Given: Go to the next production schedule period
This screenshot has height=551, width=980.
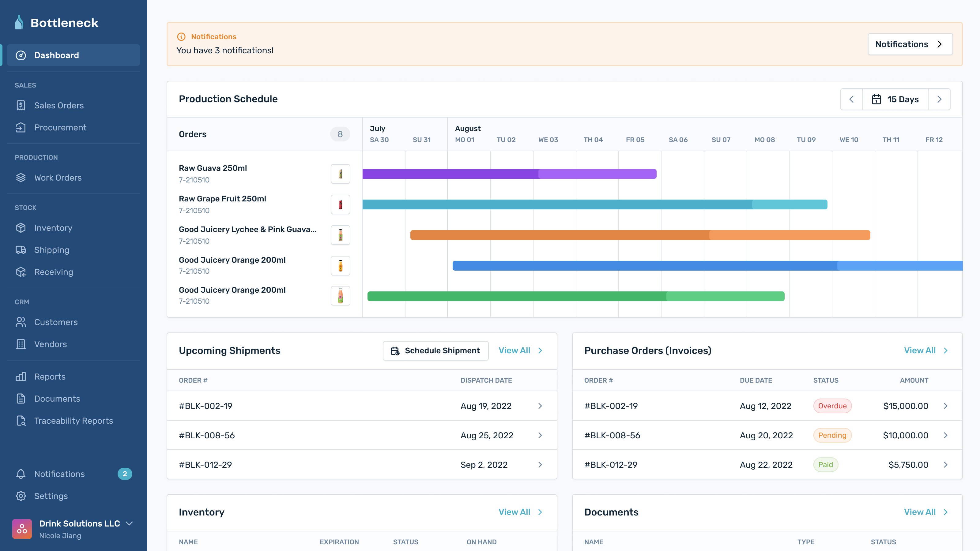Looking at the screenshot, I should click(x=939, y=99).
